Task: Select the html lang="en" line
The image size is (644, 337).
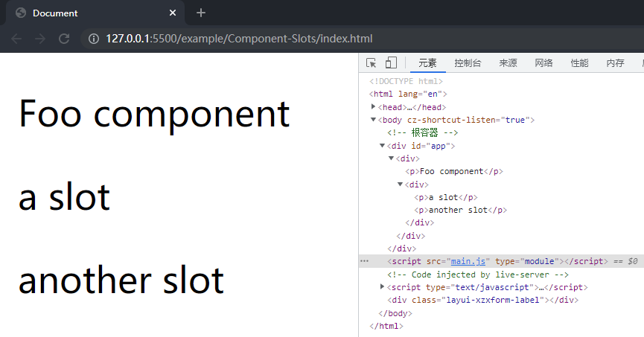Action: [408, 94]
